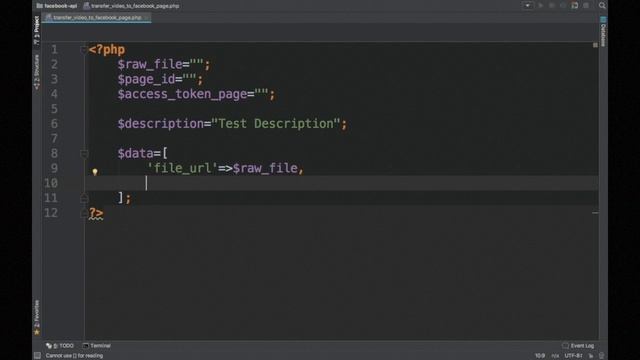The image size is (640, 360).
Task: Change the UTF-8 file encoding
Action: tap(573, 356)
